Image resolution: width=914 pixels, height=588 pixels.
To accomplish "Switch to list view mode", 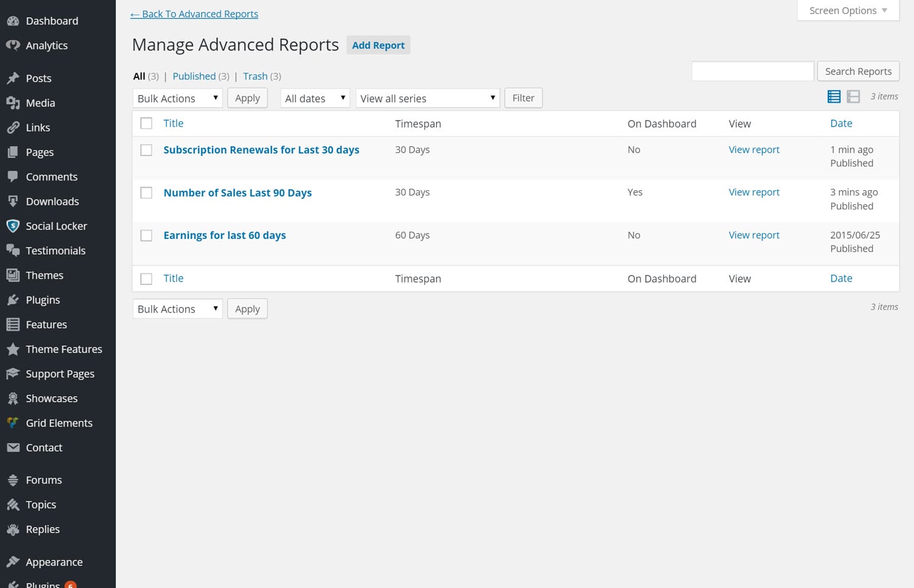I will click(834, 96).
